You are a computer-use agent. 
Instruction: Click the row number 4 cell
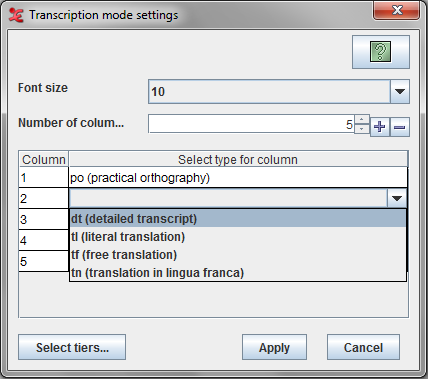click(x=44, y=240)
